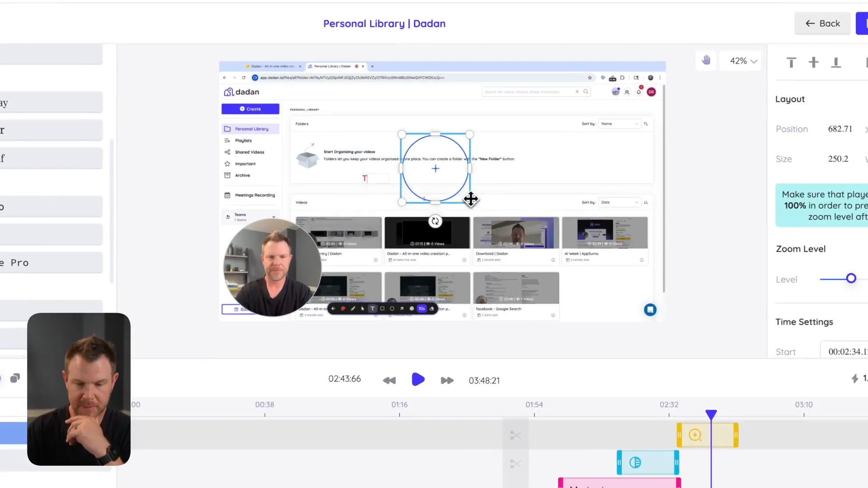Click the left panel scrollbar
Image resolution: width=868 pixels, height=488 pixels.
point(112,211)
